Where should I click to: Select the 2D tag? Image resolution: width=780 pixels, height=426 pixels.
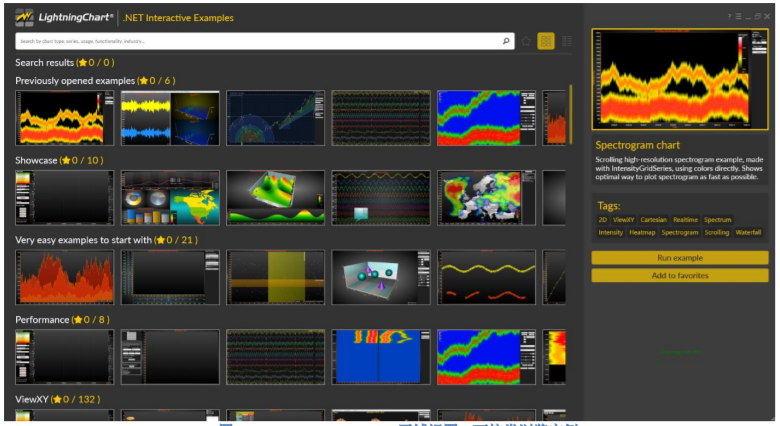point(602,219)
